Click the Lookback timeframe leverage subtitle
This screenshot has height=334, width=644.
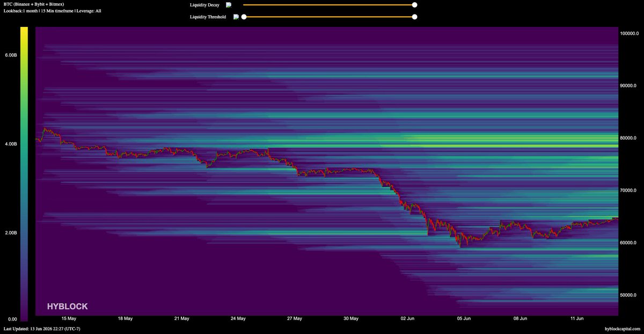click(52, 11)
